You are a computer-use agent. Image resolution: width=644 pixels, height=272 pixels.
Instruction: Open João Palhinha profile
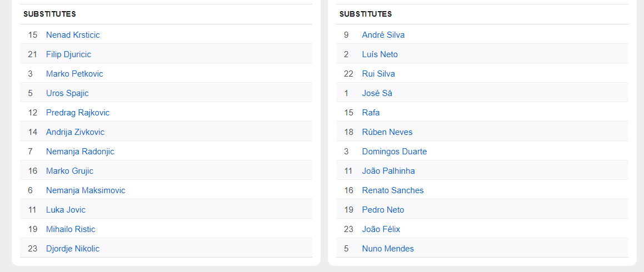pyautogui.click(x=388, y=171)
